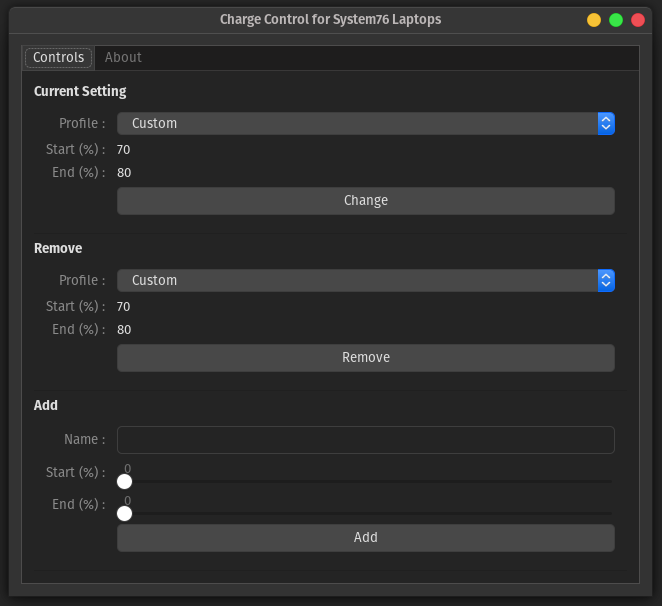
Task: Focus the Name input field
Action: click(366, 440)
